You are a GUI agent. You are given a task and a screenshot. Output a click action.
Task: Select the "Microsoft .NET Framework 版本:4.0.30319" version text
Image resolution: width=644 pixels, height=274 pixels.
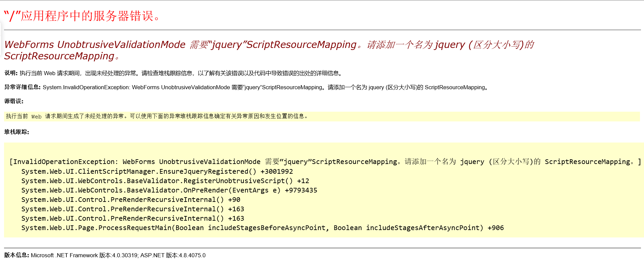tap(84, 255)
